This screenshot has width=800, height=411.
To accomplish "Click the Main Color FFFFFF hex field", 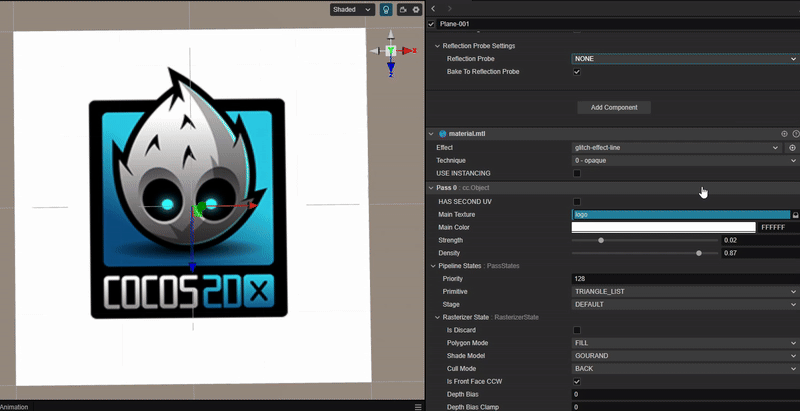I will tap(779, 227).
